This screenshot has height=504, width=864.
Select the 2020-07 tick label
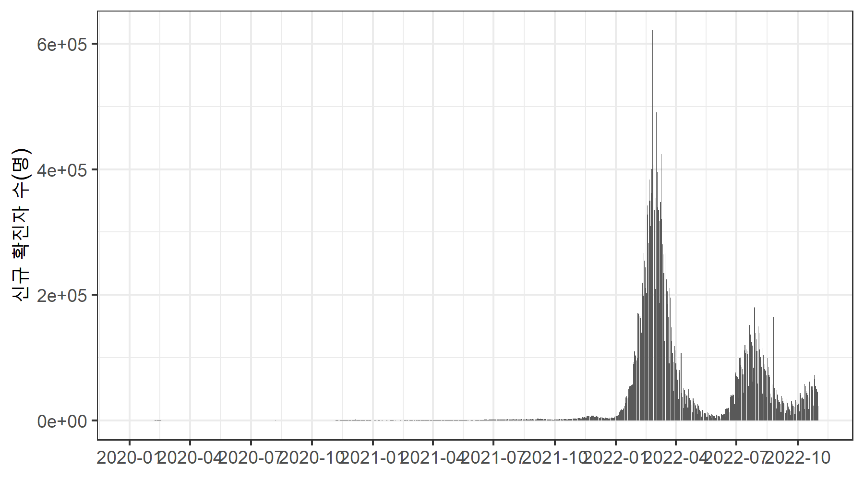point(251,458)
